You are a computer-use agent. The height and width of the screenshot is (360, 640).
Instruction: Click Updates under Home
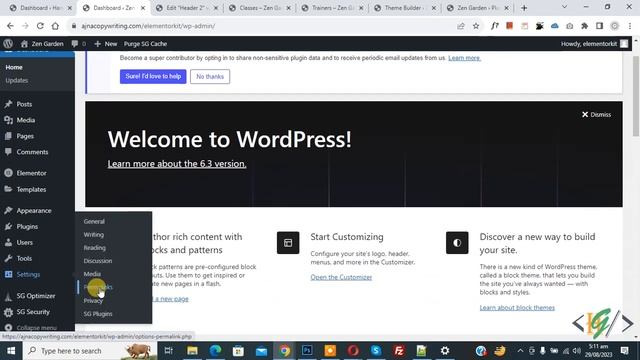(17, 80)
